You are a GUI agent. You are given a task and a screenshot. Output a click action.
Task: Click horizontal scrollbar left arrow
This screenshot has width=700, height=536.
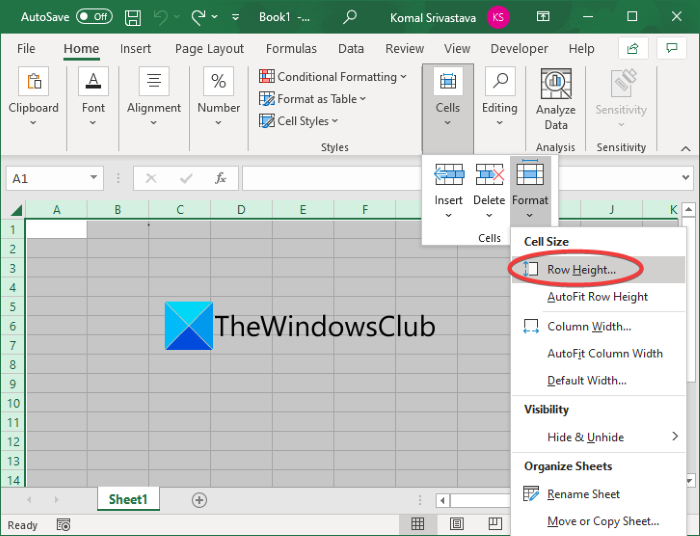442,500
